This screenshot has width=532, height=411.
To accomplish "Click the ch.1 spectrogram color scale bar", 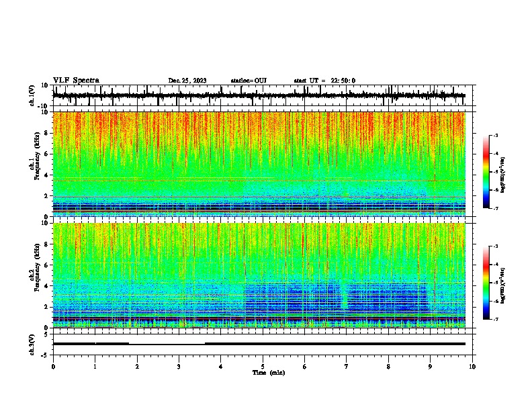I will point(486,172).
